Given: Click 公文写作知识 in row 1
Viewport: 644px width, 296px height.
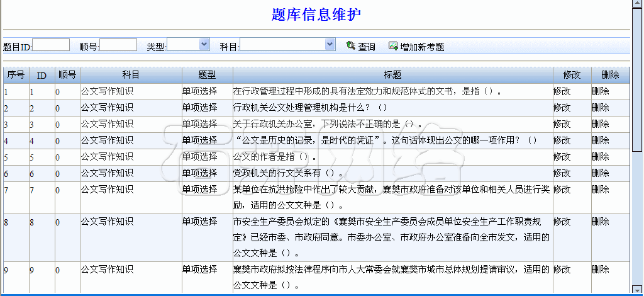Looking at the screenshot, I should point(107,91).
